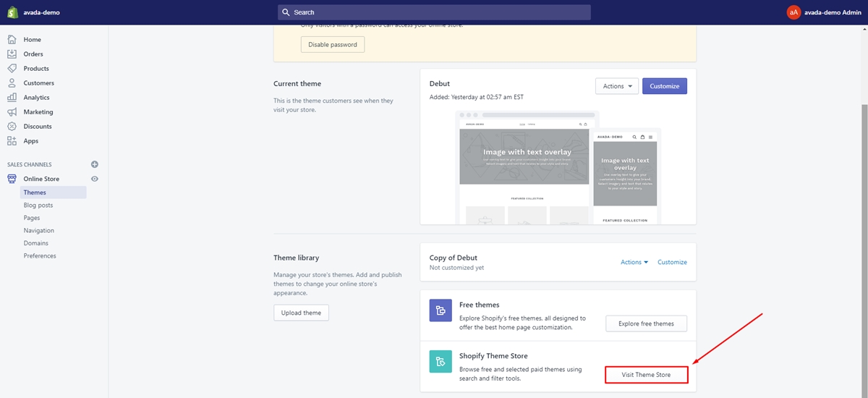Click the Orders icon in sidebar
Screen dimensions: 868x398
point(12,54)
